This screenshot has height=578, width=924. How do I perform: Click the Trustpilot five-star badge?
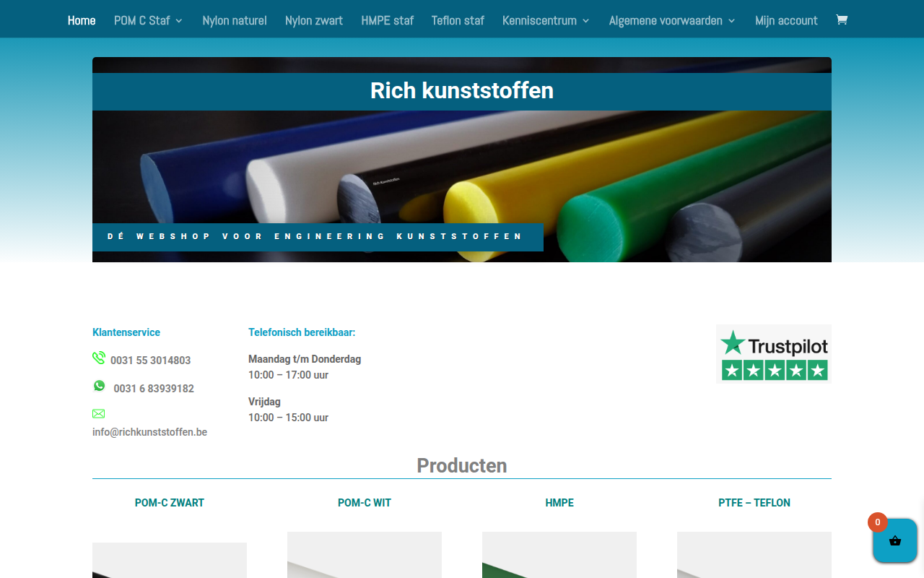[774, 353]
